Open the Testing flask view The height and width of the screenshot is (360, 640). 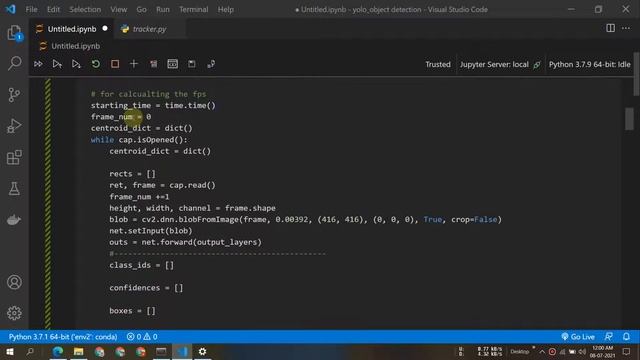[x=14, y=189]
